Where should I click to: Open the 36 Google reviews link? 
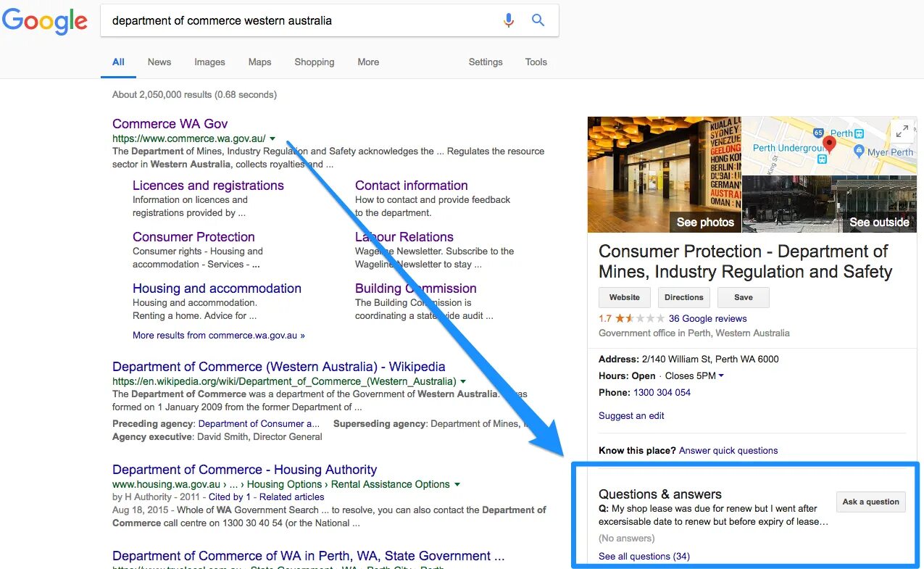pyautogui.click(x=707, y=318)
